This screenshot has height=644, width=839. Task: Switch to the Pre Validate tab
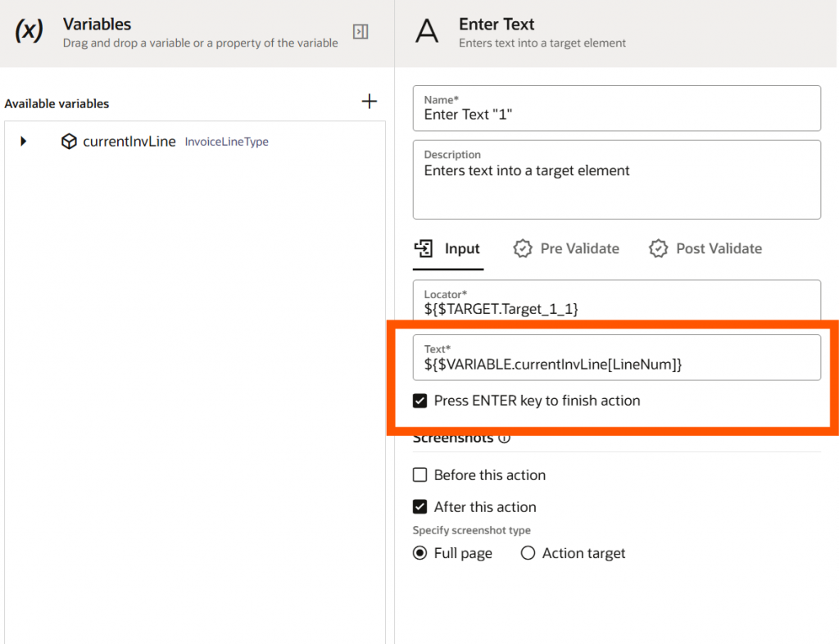click(578, 248)
